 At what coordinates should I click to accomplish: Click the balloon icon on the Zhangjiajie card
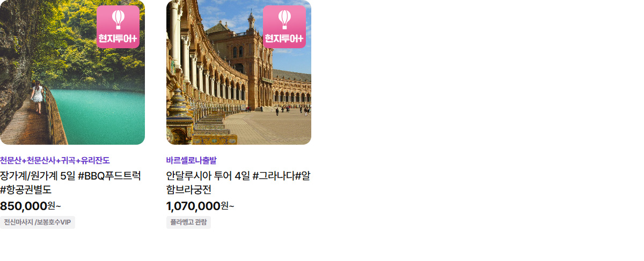pos(118,19)
